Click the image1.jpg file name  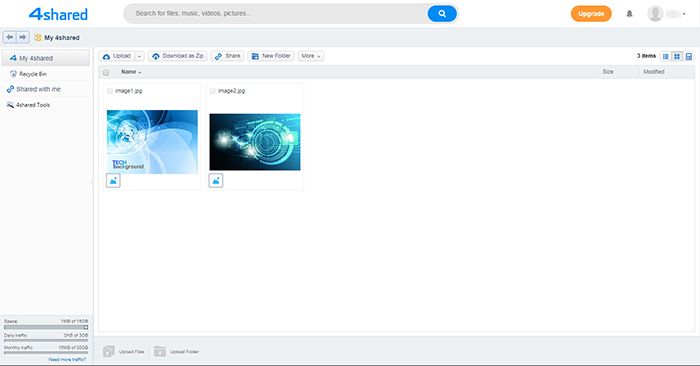click(x=129, y=91)
